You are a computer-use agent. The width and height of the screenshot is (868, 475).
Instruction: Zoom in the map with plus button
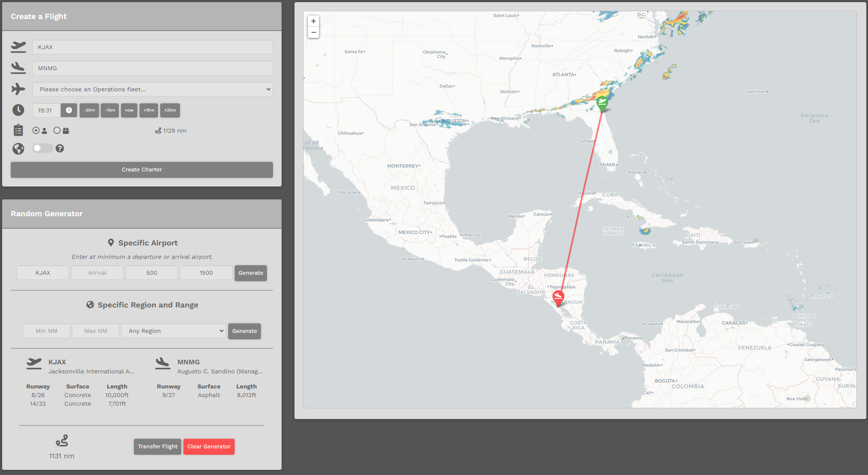[x=313, y=21]
